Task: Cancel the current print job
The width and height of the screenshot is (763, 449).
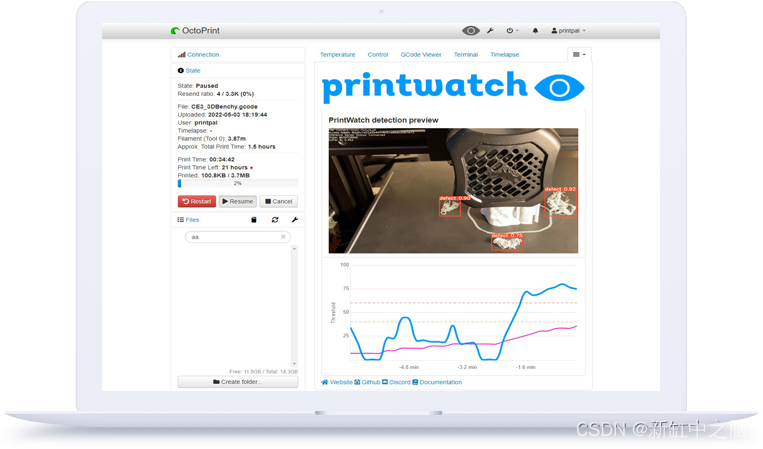Action: pyautogui.click(x=278, y=201)
